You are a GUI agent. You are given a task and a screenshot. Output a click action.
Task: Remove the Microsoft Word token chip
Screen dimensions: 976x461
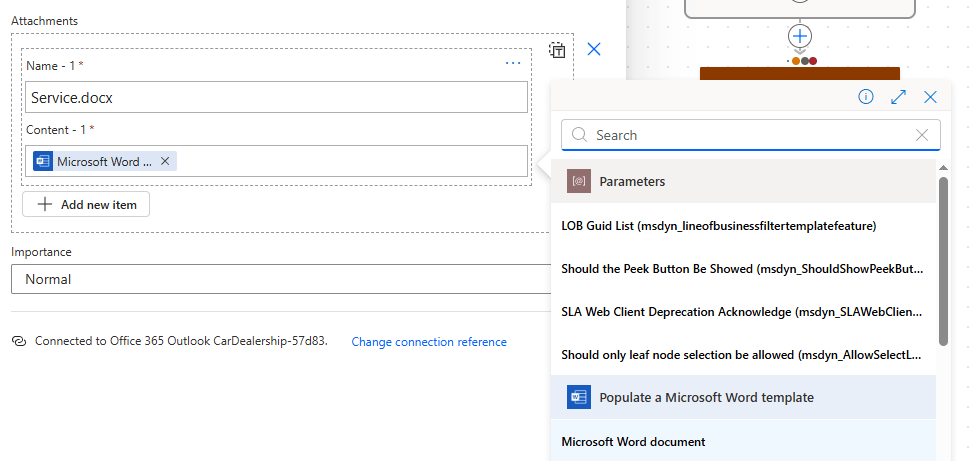coord(165,161)
